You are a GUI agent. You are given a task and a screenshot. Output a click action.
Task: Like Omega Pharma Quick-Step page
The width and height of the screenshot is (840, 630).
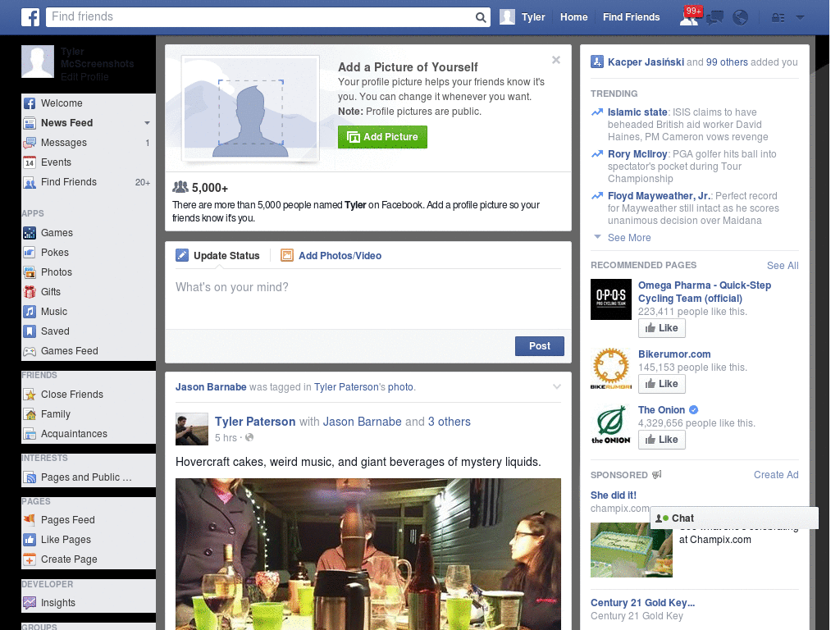[x=662, y=328]
